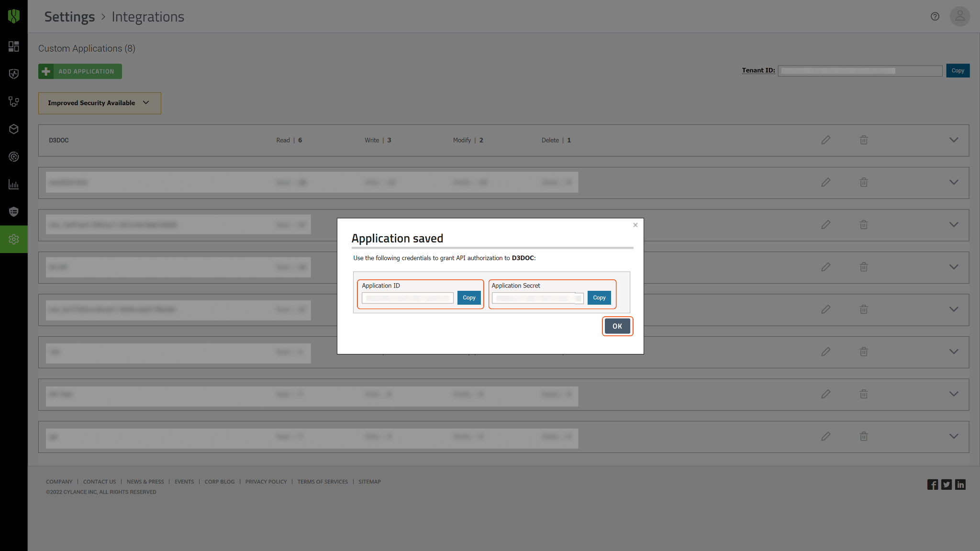Screen dimensions: 980x551
Task: Click the edit pencil for D3DOC
Action: click(x=825, y=140)
